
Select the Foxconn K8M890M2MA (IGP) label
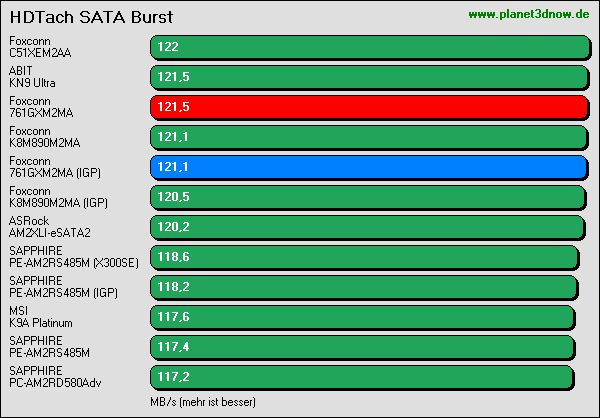click(58, 197)
